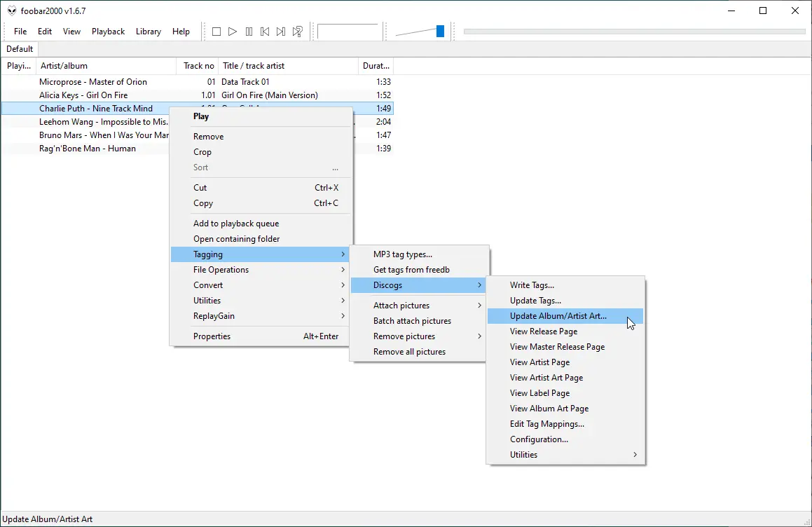Adjust the volume slider
812x527 pixels.
[440, 31]
